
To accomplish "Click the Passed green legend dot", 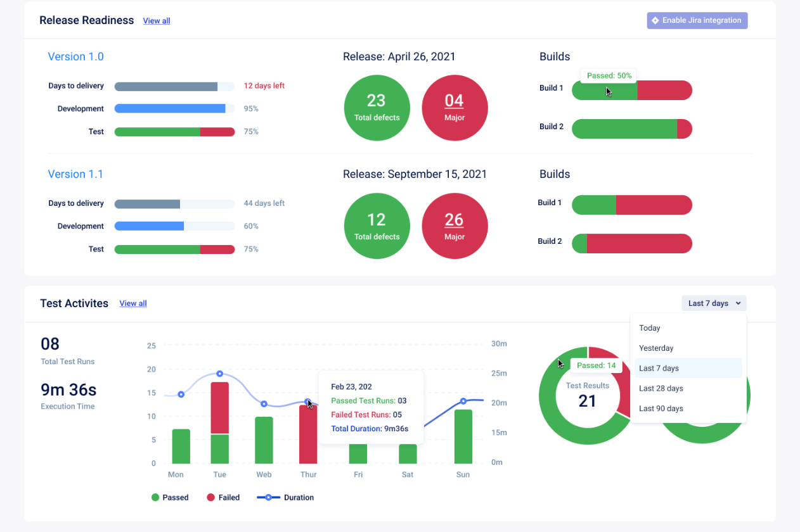I will coord(155,497).
